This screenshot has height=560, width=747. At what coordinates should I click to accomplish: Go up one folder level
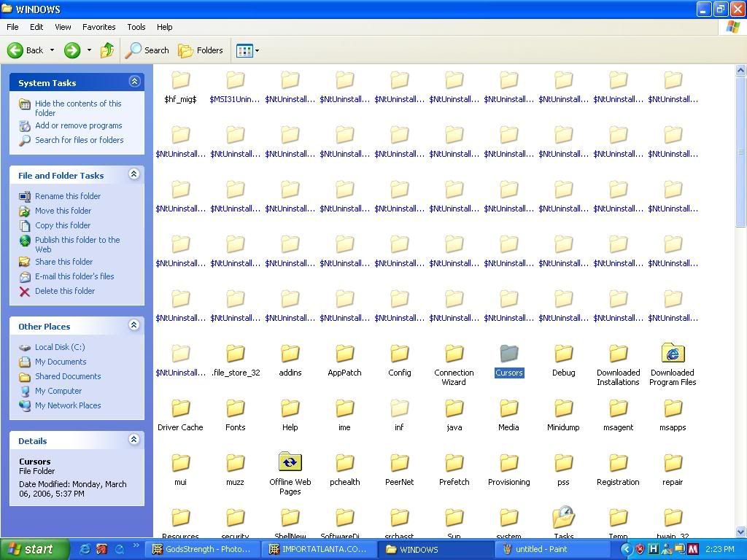point(107,50)
